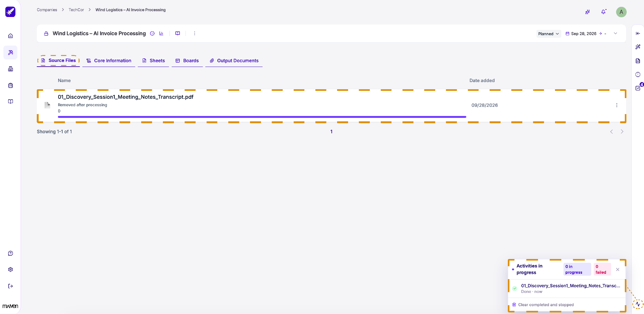Go to previous page arrow

pyautogui.click(x=611, y=132)
